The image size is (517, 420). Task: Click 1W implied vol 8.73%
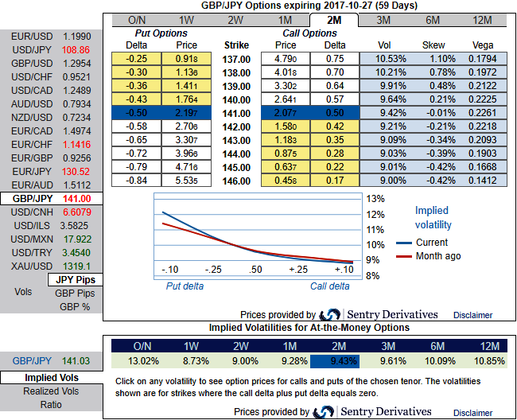pyautogui.click(x=196, y=361)
